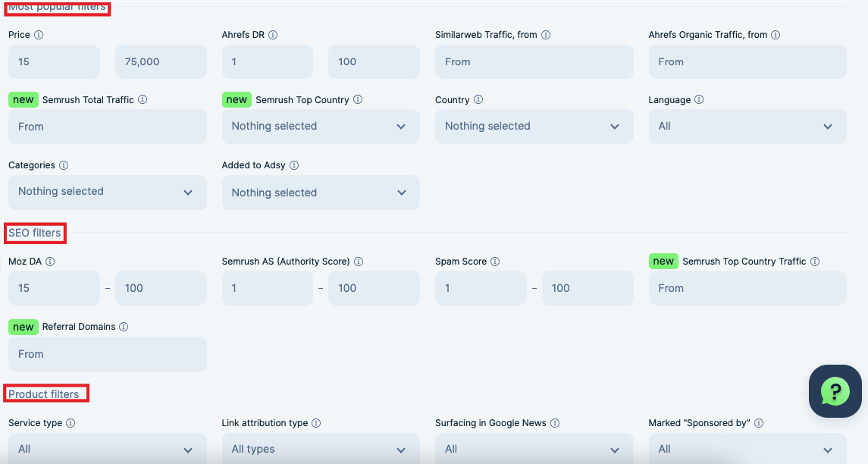Open the Added to Adsy dropdown
This screenshot has width=868, height=464.
[320, 193]
